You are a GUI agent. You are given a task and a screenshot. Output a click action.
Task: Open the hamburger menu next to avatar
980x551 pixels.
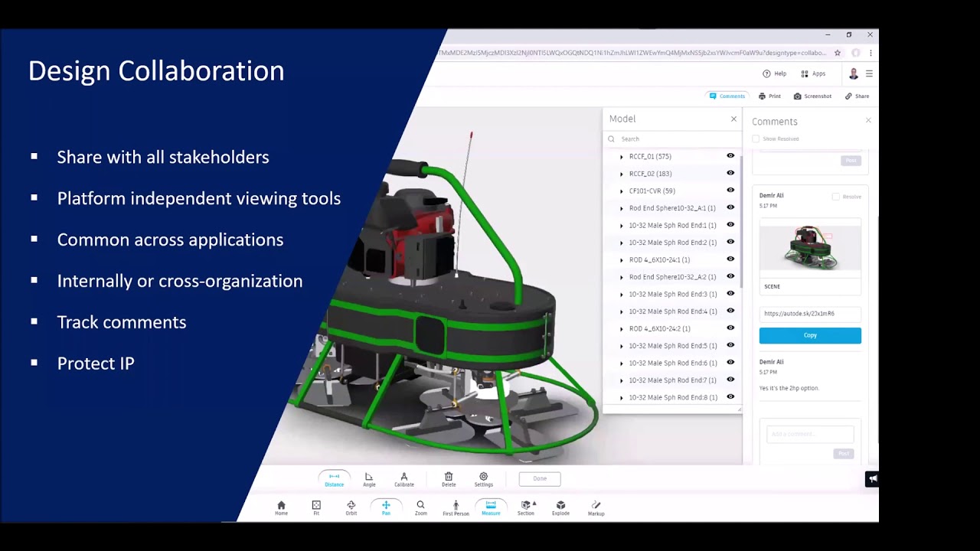(x=869, y=73)
